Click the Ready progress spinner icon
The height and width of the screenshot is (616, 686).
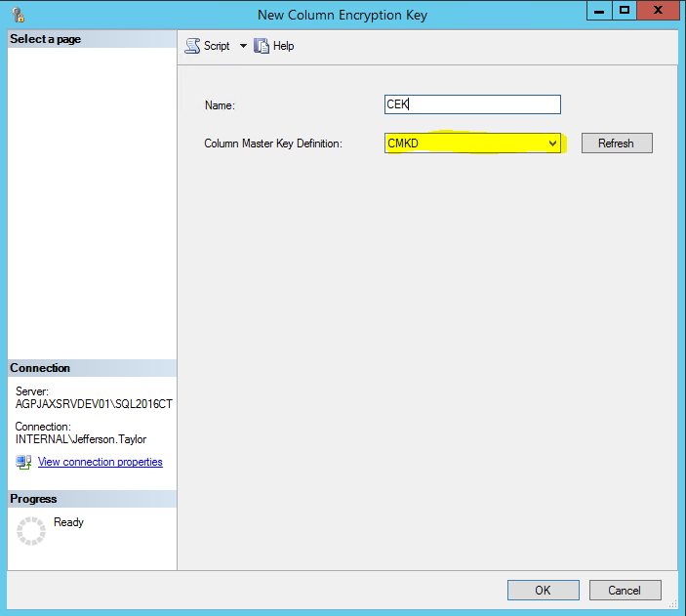pyautogui.click(x=31, y=531)
